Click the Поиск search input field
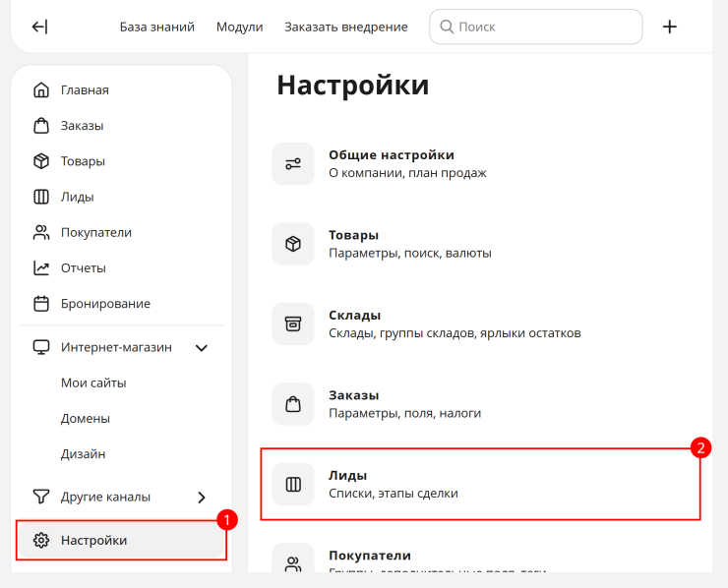The image size is (728, 588). tap(536, 27)
